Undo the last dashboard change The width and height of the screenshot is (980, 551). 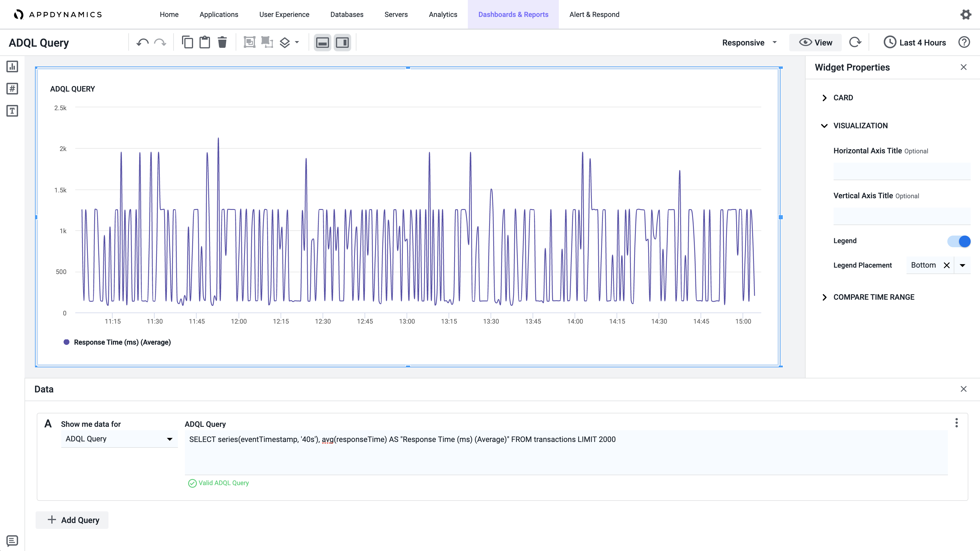143,43
